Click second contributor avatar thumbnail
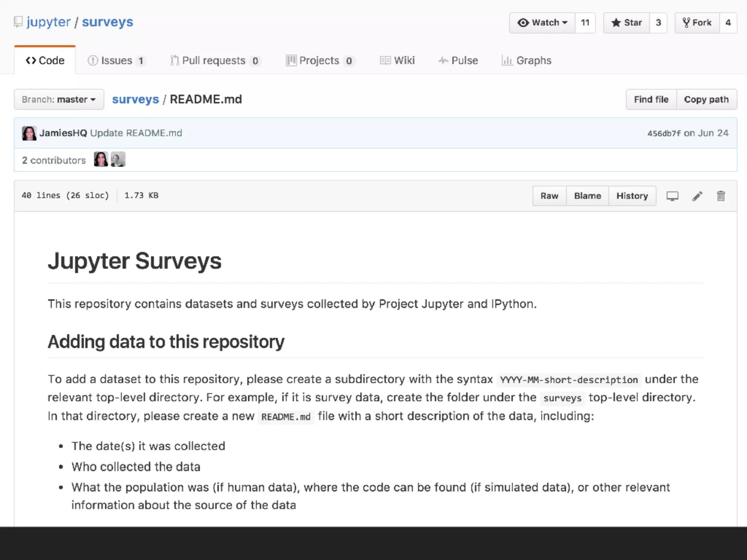 (118, 160)
